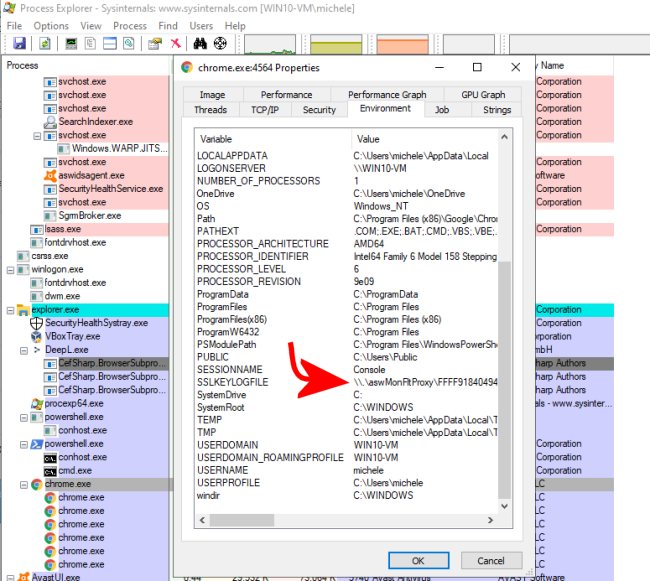Click the red X Kill Process icon
Screen dimensions: 650x581
click(176, 43)
